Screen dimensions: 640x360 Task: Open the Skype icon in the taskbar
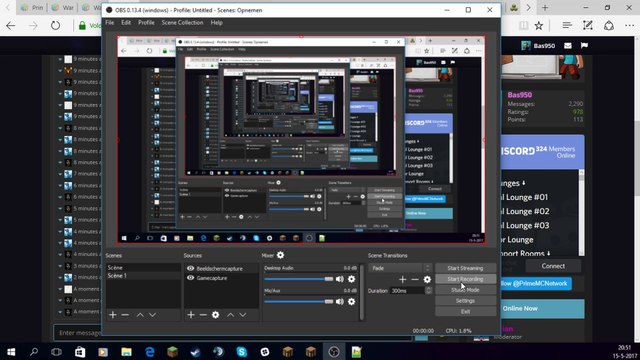[242, 351]
